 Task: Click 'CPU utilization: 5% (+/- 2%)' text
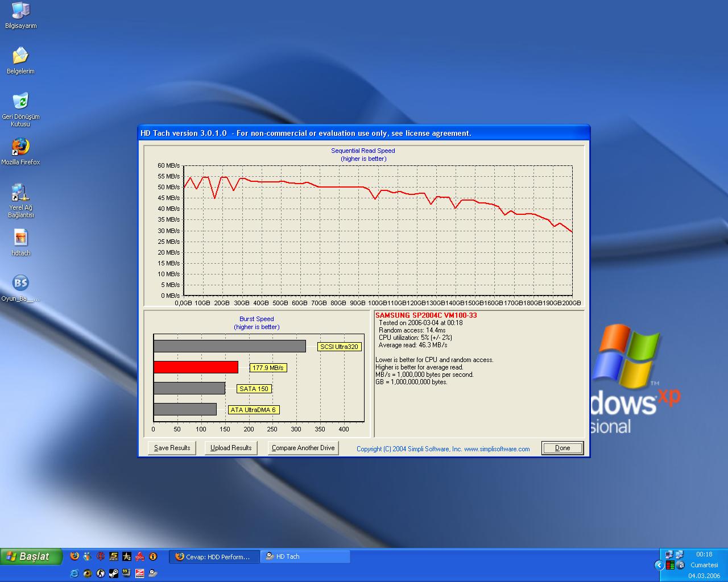coord(415,338)
